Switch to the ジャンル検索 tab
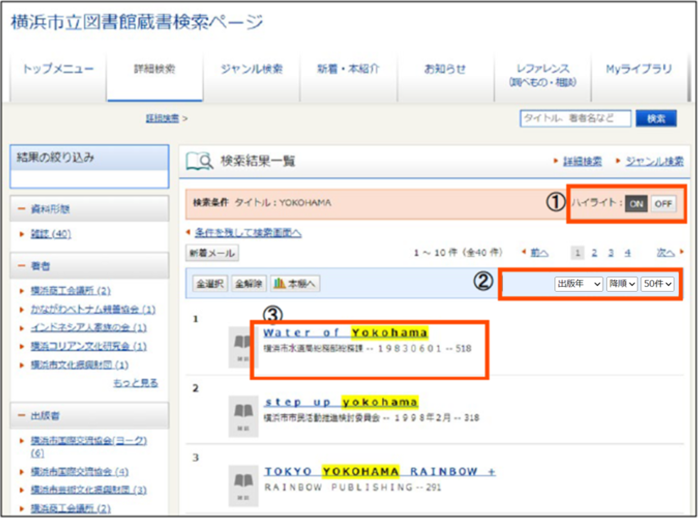 click(250, 69)
